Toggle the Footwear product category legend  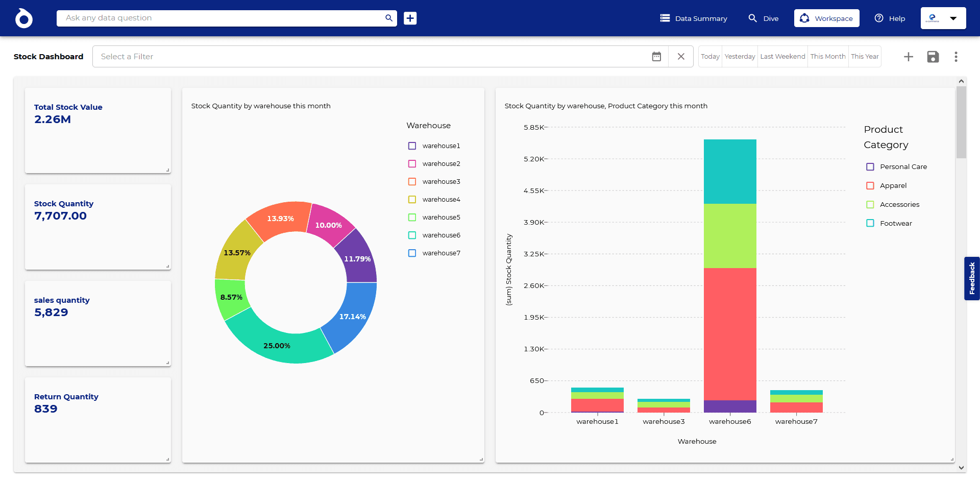click(870, 223)
